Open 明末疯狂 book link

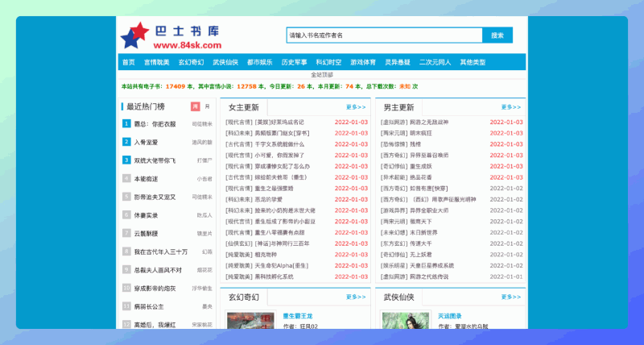point(421,133)
